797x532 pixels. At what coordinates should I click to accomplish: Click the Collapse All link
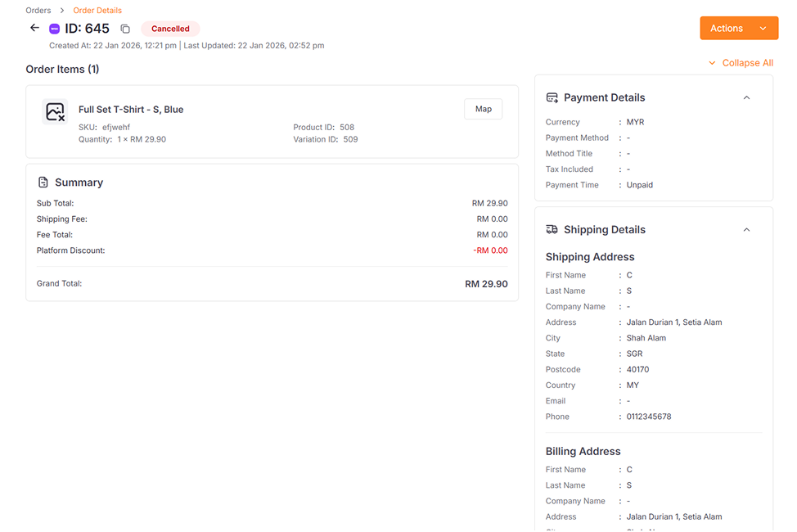747,63
